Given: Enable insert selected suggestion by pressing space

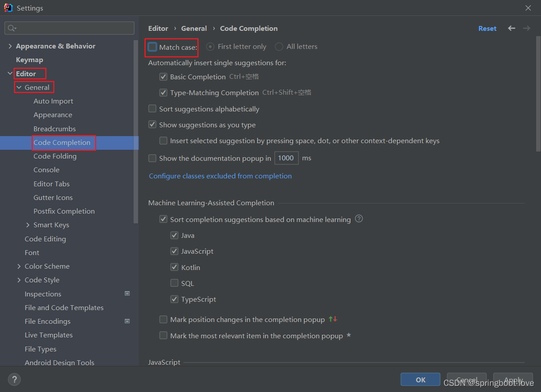Looking at the screenshot, I should tap(164, 141).
